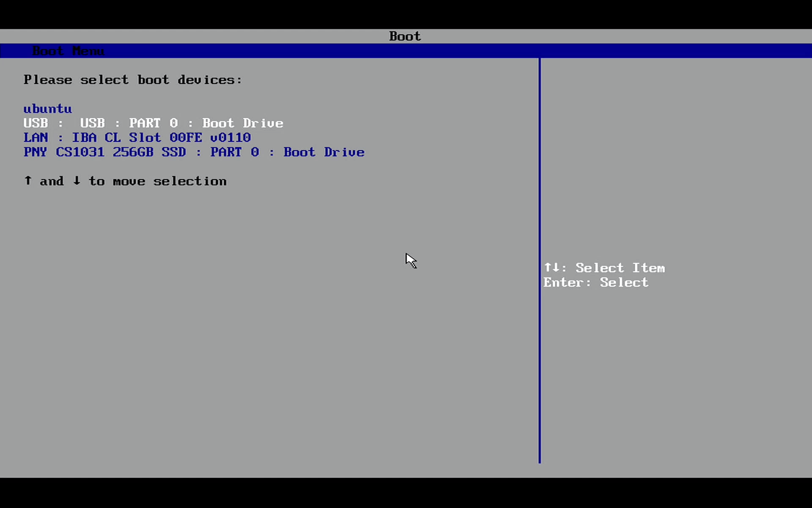Click the Boot Menu header label
The height and width of the screenshot is (508, 812).
(68, 51)
